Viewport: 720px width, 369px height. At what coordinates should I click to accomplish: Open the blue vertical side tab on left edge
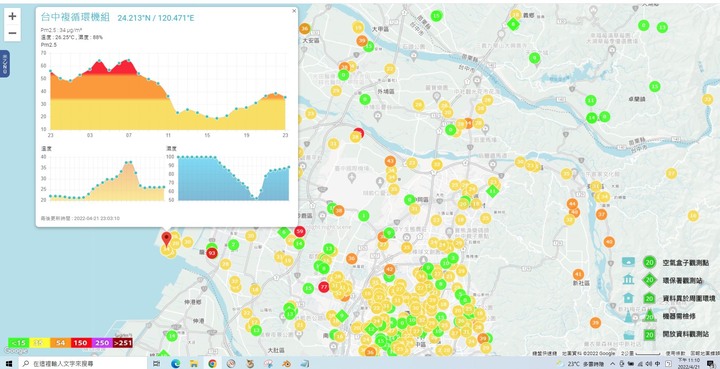point(5,64)
